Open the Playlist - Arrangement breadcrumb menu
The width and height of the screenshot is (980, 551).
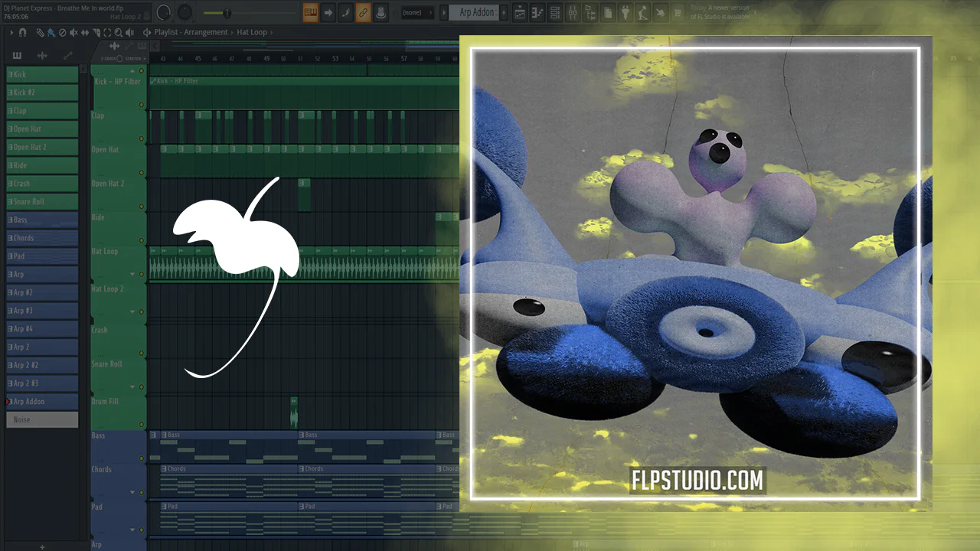coord(191,32)
